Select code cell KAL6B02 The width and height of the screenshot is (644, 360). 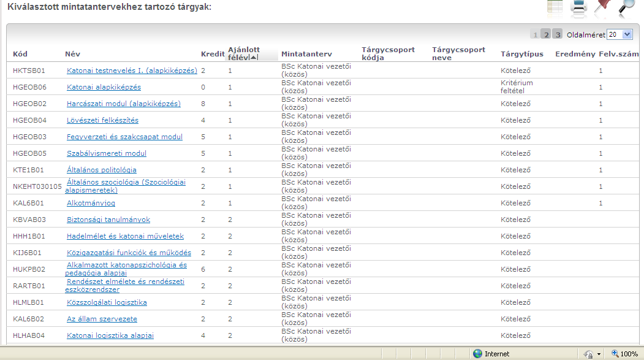[28, 319]
